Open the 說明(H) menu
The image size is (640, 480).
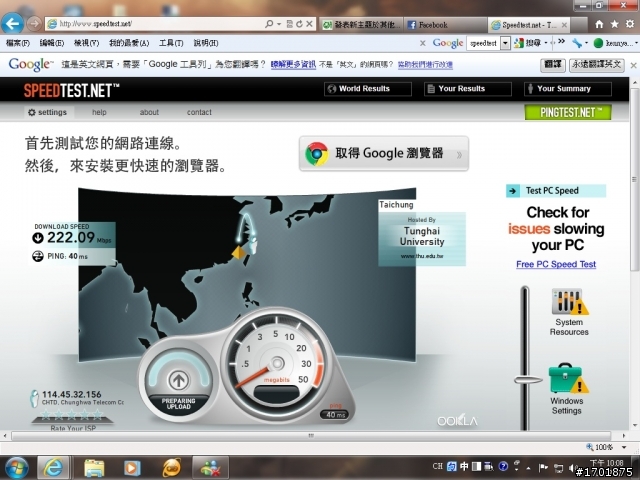coord(206,43)
